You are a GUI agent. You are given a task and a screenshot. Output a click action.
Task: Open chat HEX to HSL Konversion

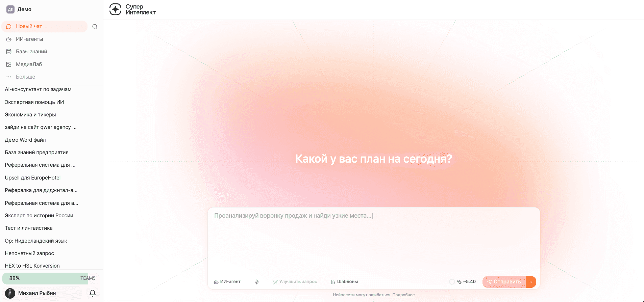tap(32, 266)
